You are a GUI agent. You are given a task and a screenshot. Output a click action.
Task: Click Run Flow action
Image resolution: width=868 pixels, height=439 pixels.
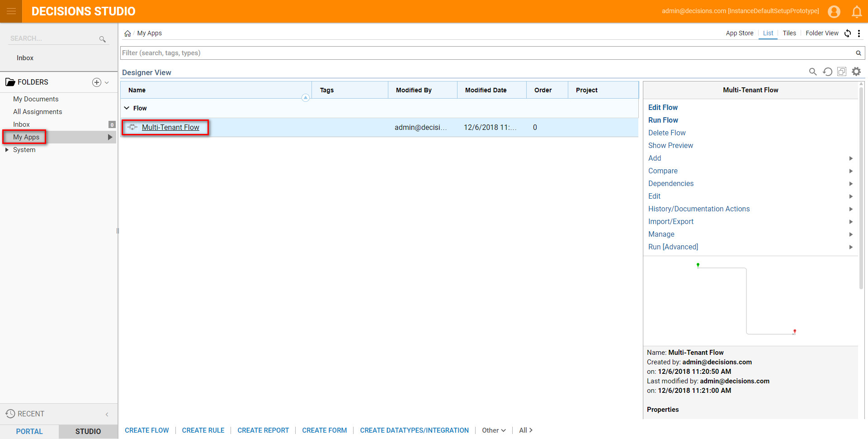[x=663, y=120]
